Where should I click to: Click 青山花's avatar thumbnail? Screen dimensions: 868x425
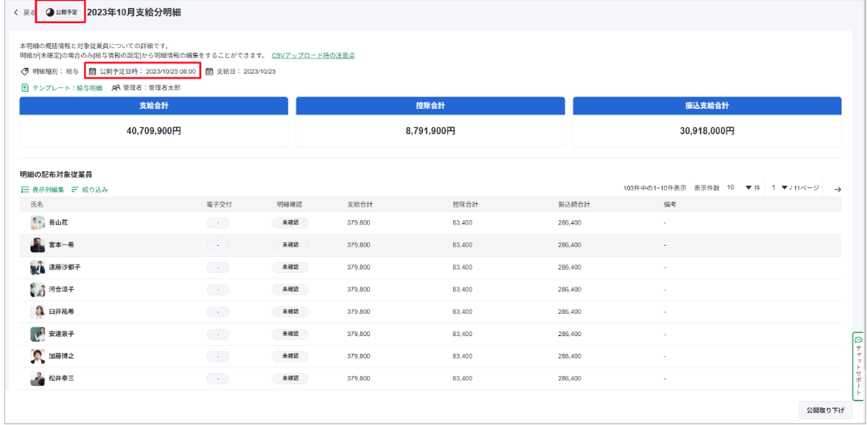(38, 223)
